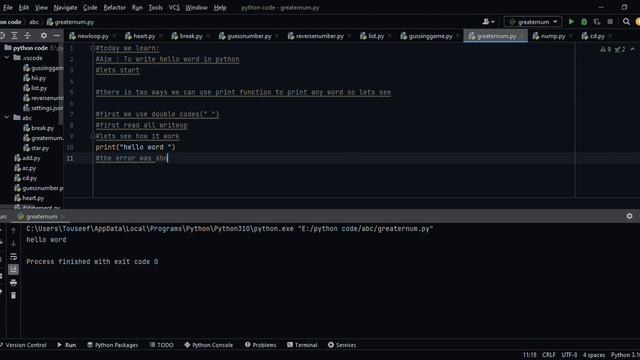Image resolution: width=640 pixels, height=360 pixels.
Task: Collapse all in the project tree toolbar
Action: tap(27, 36)
